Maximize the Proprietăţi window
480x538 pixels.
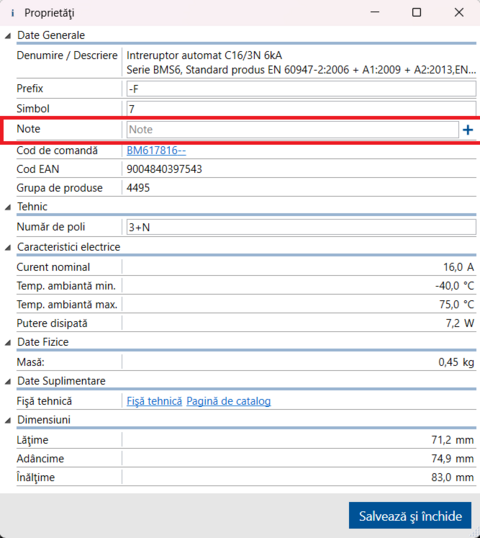417,13
